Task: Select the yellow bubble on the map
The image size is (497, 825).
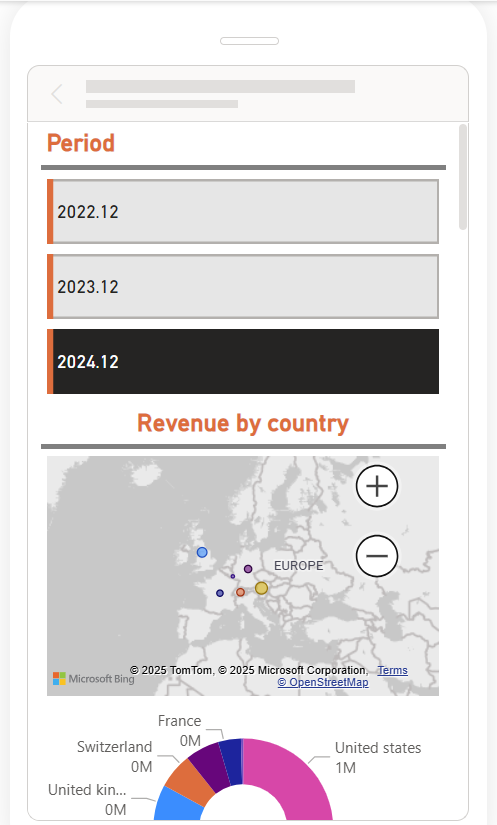Action: point(261,588)
